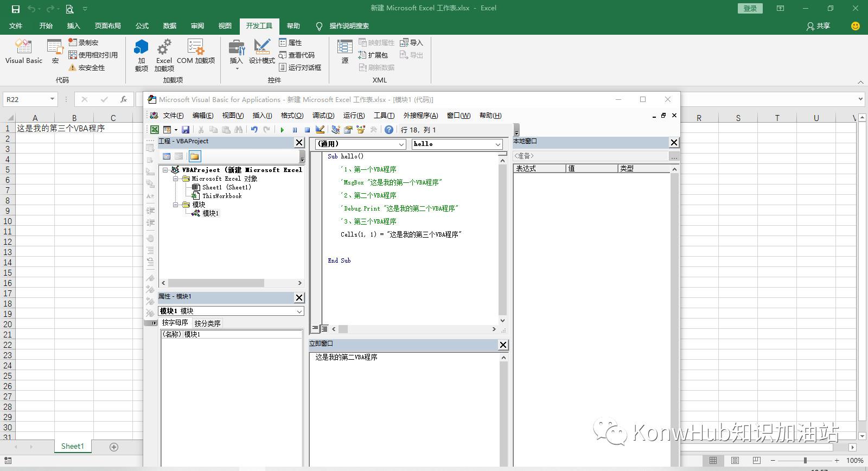This screenshot has width=868, height=471.
Task: Click the Excel zoom slider handle
Action: (x=805, y=460)
